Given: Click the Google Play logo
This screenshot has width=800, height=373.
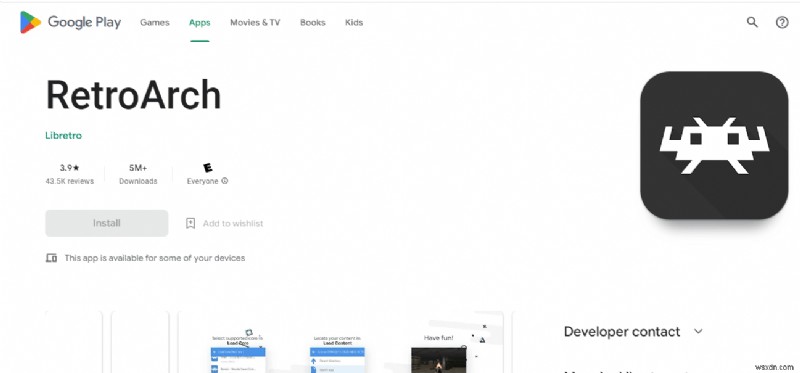Looking at the screenshot, I should click(x=70, y=22).
